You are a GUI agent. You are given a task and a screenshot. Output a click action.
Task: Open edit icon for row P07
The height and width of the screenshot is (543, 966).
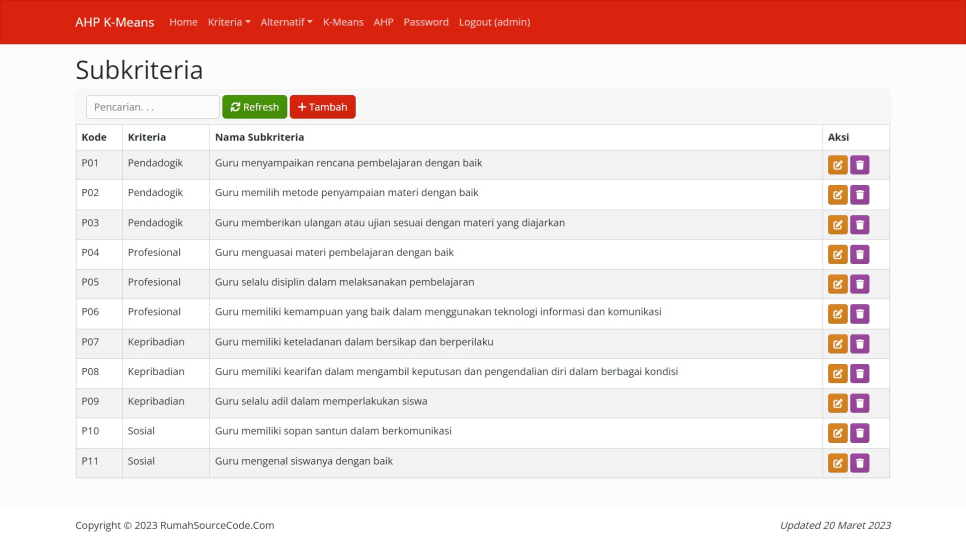tap(837, 344)
